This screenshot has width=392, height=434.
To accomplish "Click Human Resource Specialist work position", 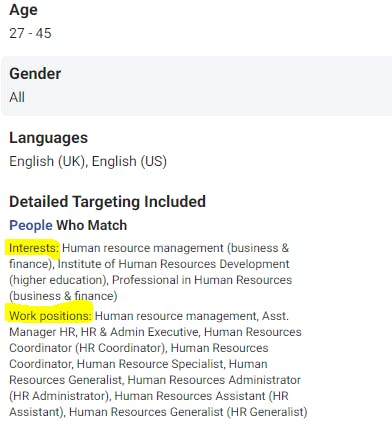I will pyautogui.click(x=150, y=364).
